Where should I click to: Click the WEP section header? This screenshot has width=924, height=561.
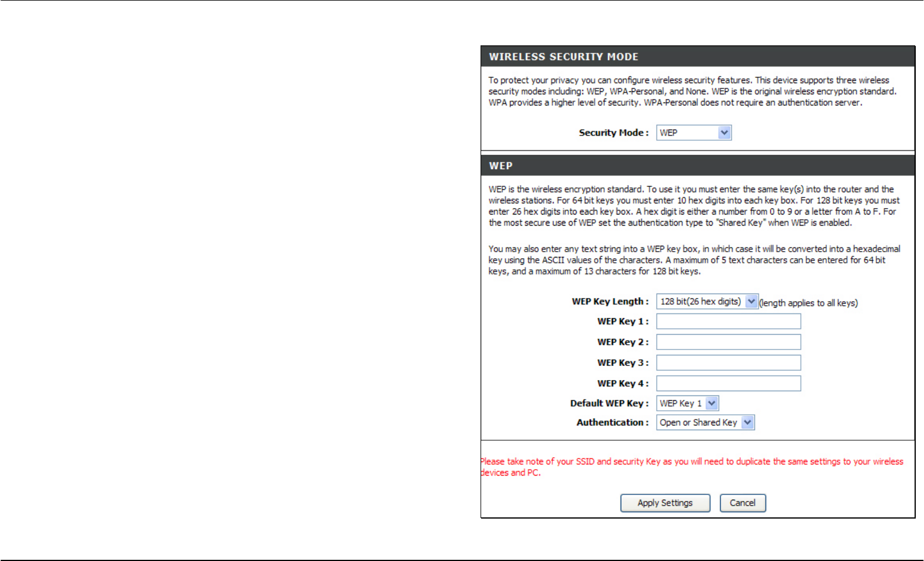click(x=698, y=166)
